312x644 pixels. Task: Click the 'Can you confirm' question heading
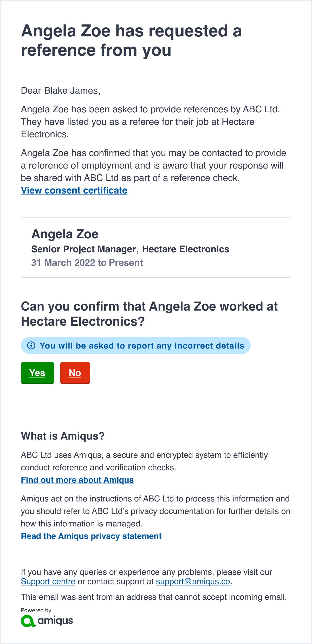click(149, 314)
